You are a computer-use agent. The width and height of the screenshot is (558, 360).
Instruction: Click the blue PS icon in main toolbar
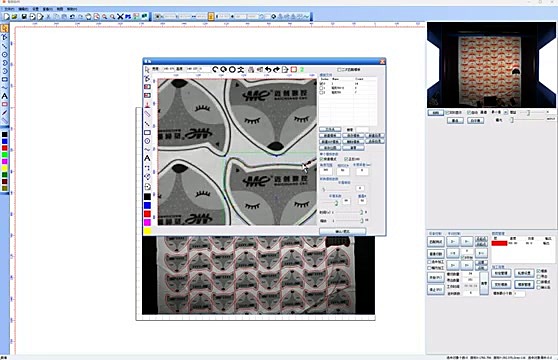tap(128, 16)
